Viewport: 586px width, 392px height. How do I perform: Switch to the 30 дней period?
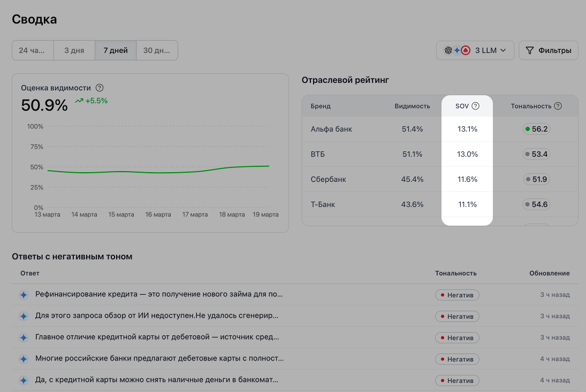click(157, 51)
